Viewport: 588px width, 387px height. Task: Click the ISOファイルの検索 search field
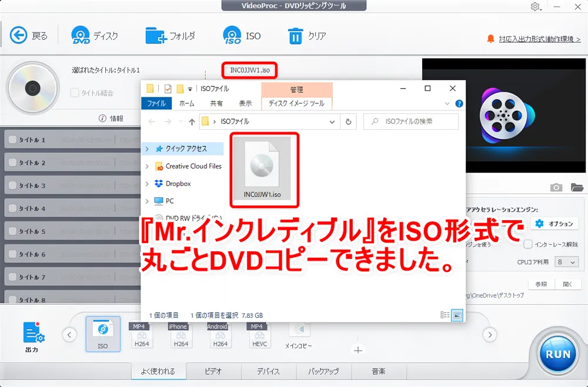point(411,122)
